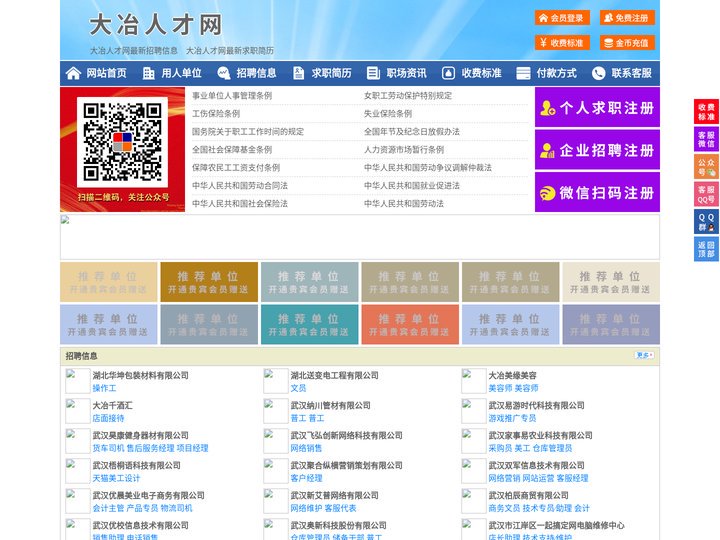The image size is (720, 540).
Task: Click the logo image of 武汉易游时代科技有限公司
Action: pos(473,411)
